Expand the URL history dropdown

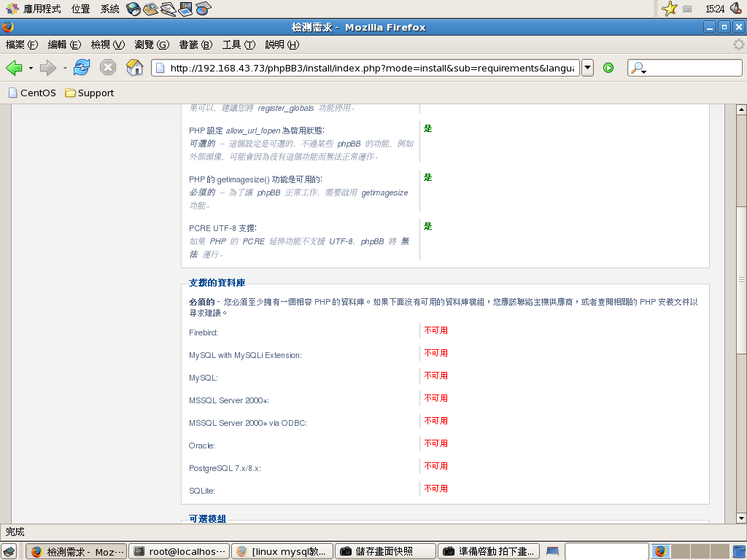(588, 68)
